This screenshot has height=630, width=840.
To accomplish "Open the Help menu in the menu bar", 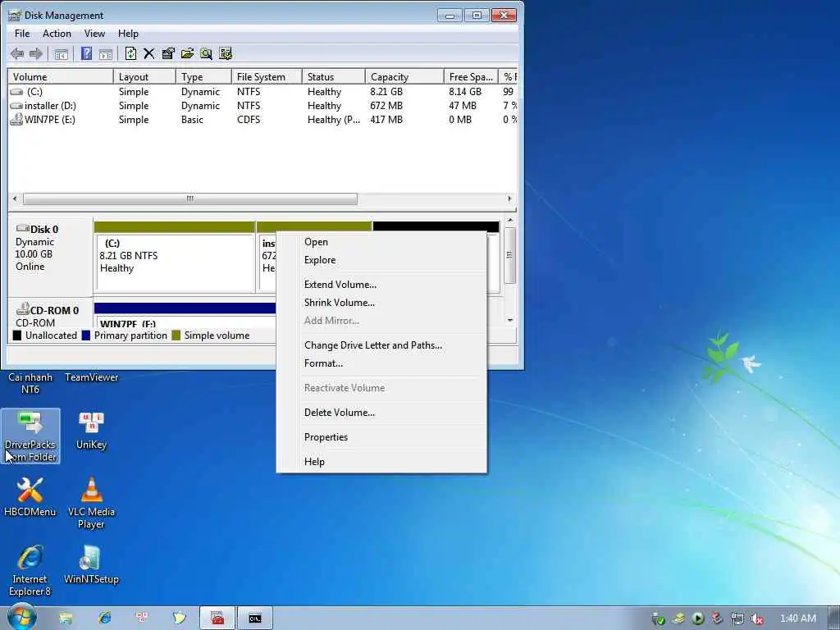I will click(128, 33).
